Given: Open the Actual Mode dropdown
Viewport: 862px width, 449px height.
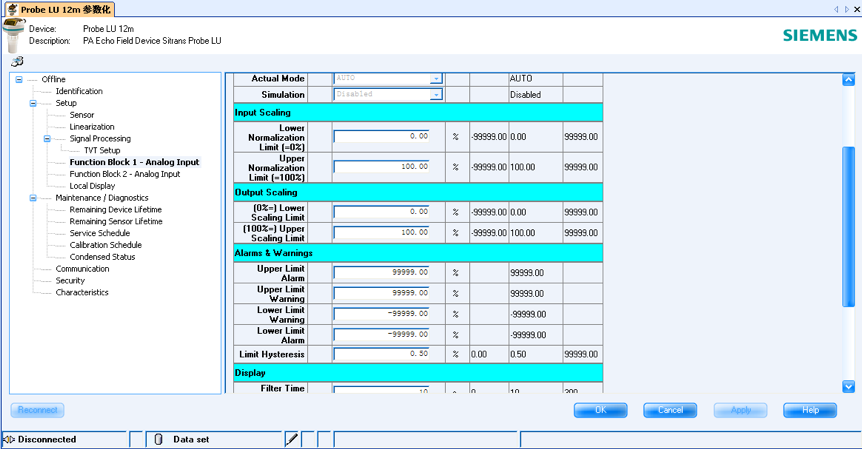Looking at the screenshot, I should coord(435,79).
